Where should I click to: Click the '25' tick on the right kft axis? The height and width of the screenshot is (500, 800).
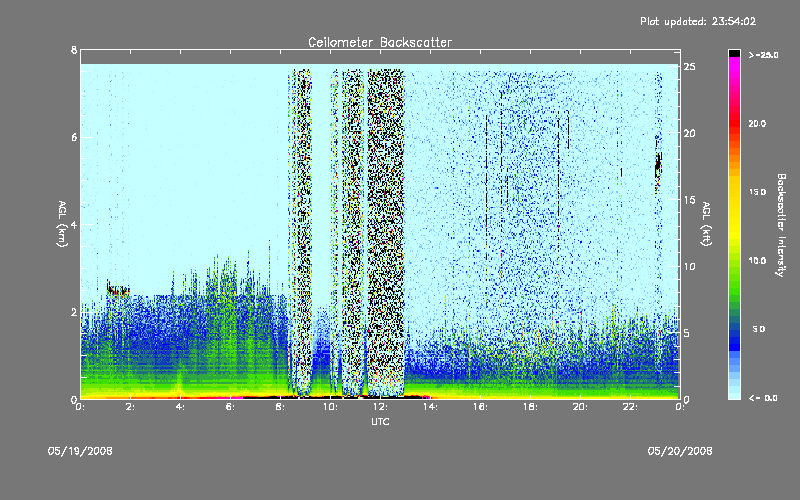[x=689, y=67]
